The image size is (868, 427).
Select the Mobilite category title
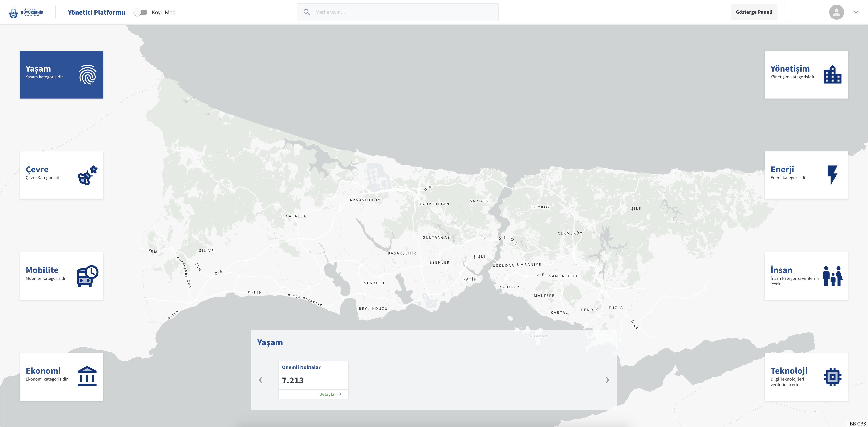[42, 270]
